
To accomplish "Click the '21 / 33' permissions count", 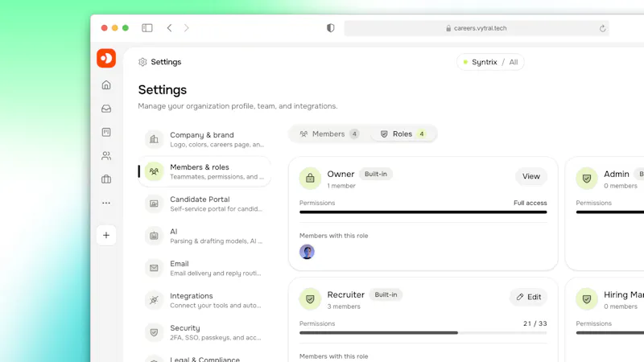I will click(535, 323).
